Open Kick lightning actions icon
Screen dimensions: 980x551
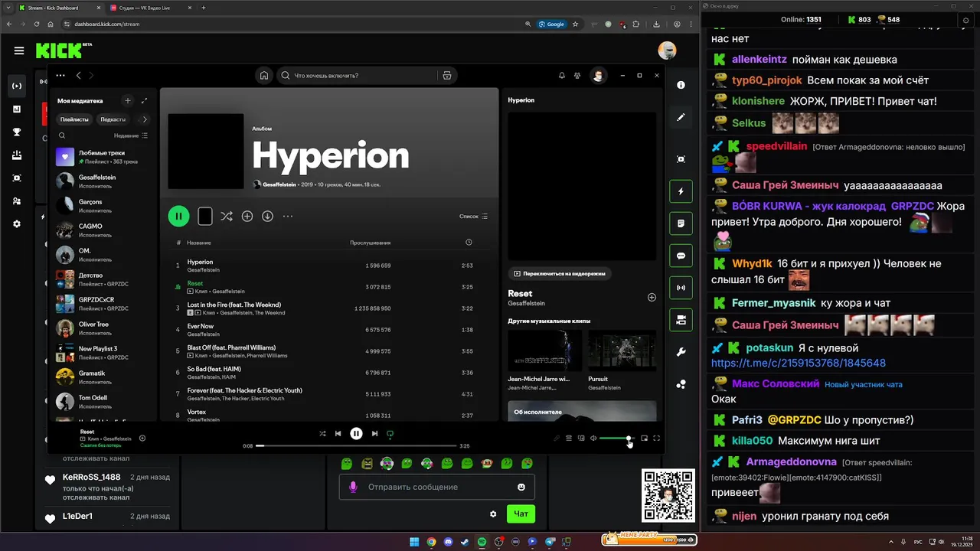pos(681,191)
